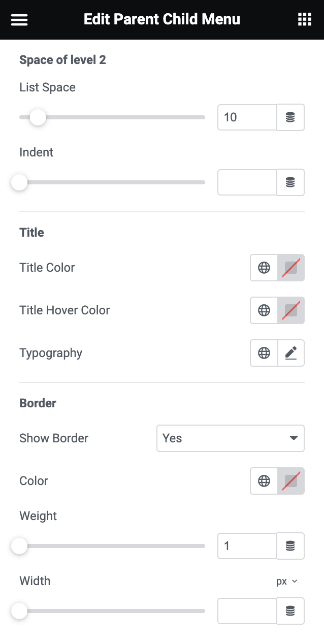
Task: Click the List Space slider handle
Action: click(x=38, y=117)
